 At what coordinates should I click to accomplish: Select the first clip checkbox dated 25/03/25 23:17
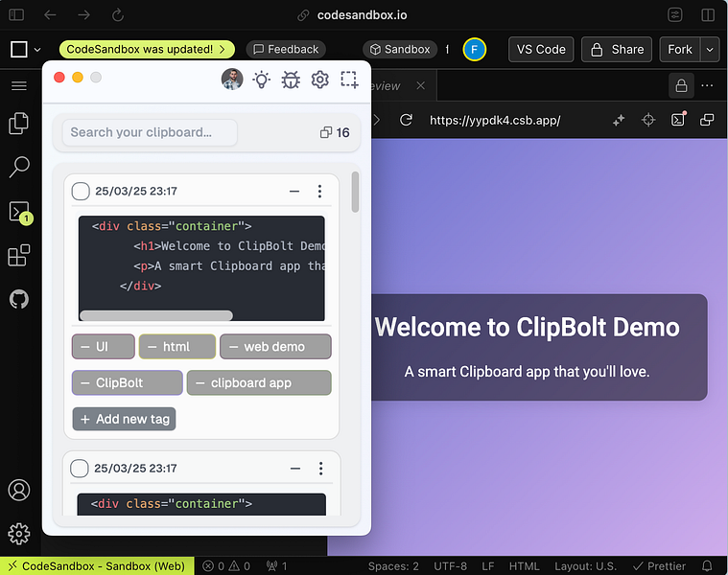tap(81, 191)
